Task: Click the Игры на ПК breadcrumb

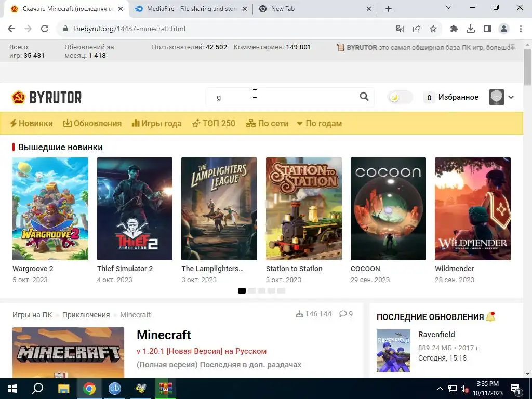Action: (32, 315)
